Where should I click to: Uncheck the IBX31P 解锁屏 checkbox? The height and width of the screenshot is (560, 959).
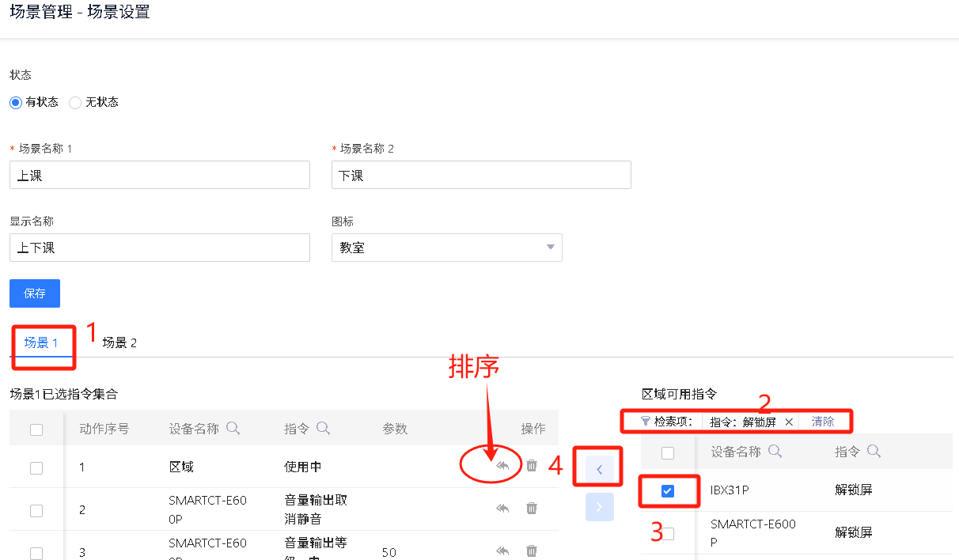668,491
